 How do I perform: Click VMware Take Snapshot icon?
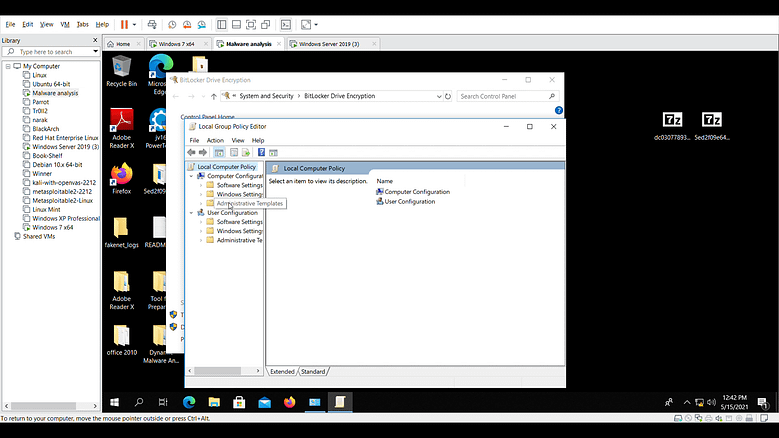click(x=172, y=24)
